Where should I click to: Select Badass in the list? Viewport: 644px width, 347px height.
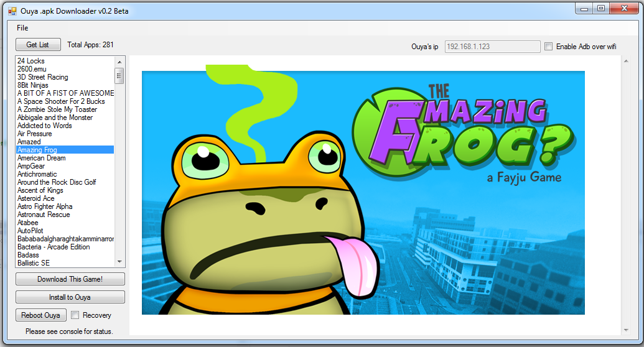click(65, 255)
